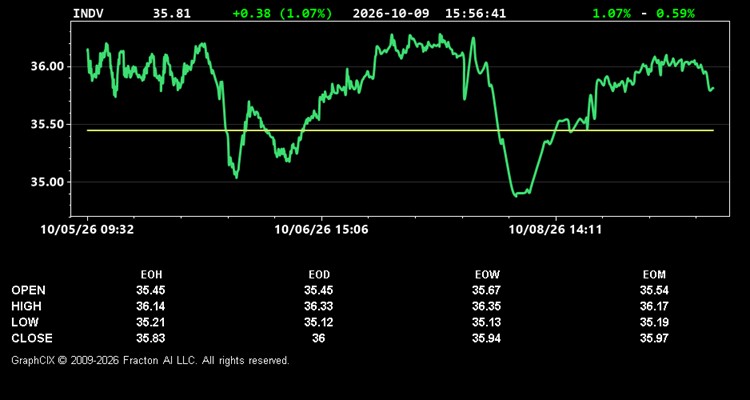The width and height of the screenshot is (750, 400).
Task: Click the EOM high value 36.17
Action: pos(654,306)
